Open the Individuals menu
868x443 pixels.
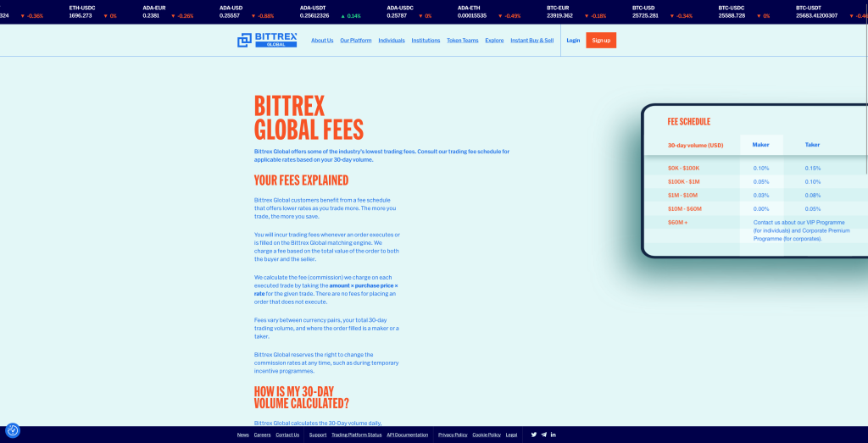[x=392, y=41]
